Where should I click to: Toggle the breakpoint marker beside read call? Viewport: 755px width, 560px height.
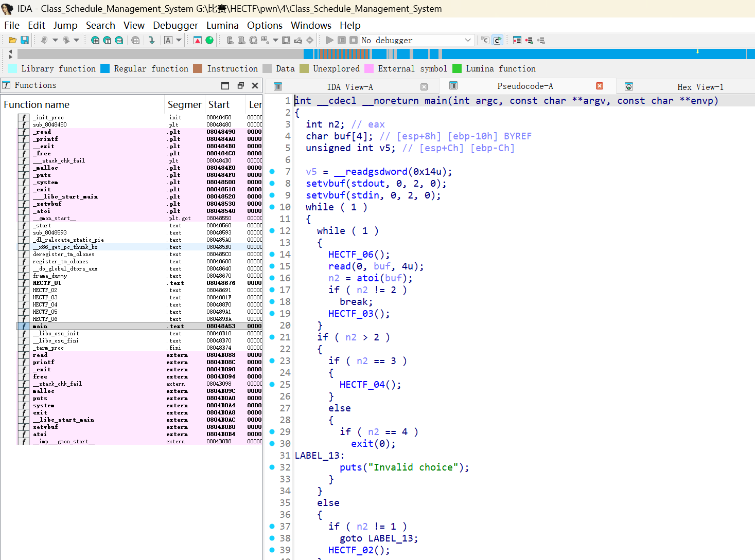coord(271,266)
